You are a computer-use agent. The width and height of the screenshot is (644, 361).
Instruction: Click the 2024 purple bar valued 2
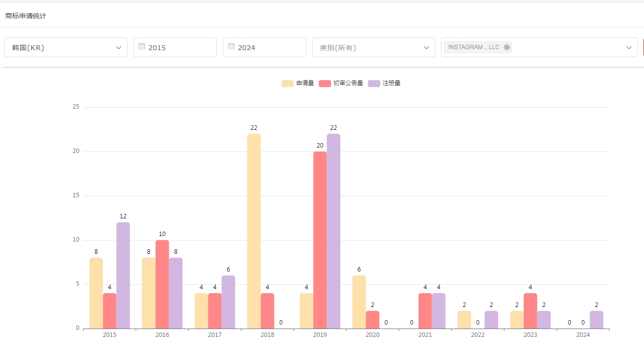point(596,320)
